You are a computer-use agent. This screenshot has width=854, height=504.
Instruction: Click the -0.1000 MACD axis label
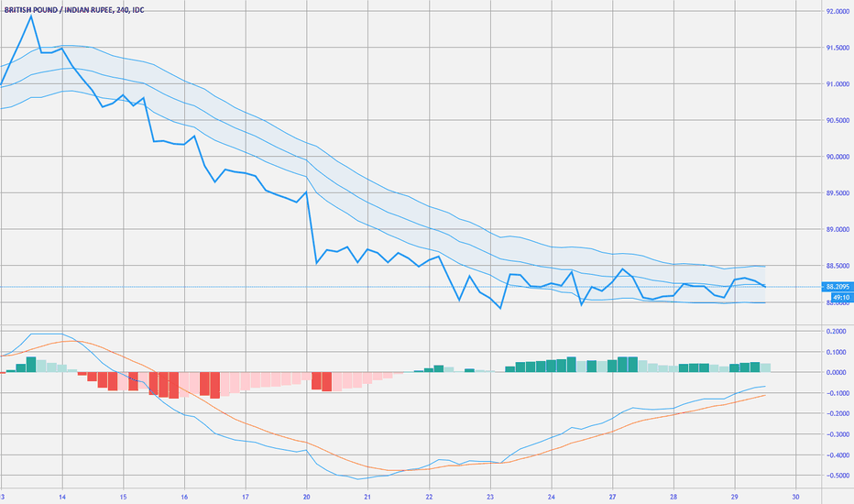(836, 393)
